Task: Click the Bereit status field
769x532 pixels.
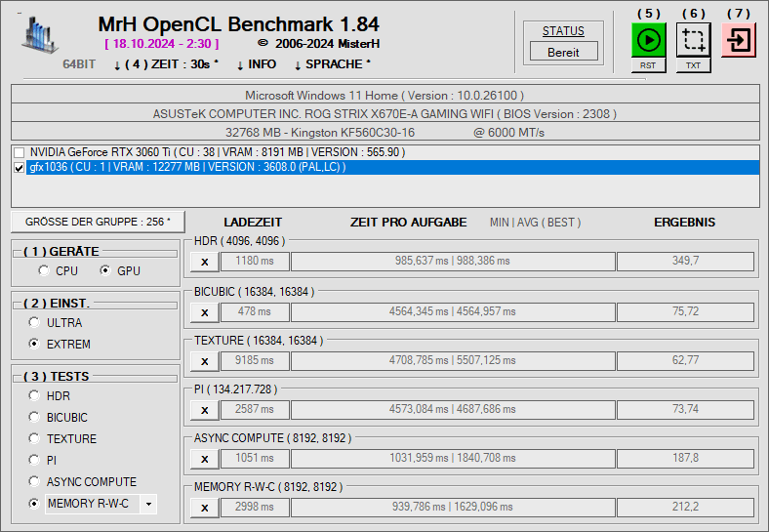Action: [x=563, y=52]
